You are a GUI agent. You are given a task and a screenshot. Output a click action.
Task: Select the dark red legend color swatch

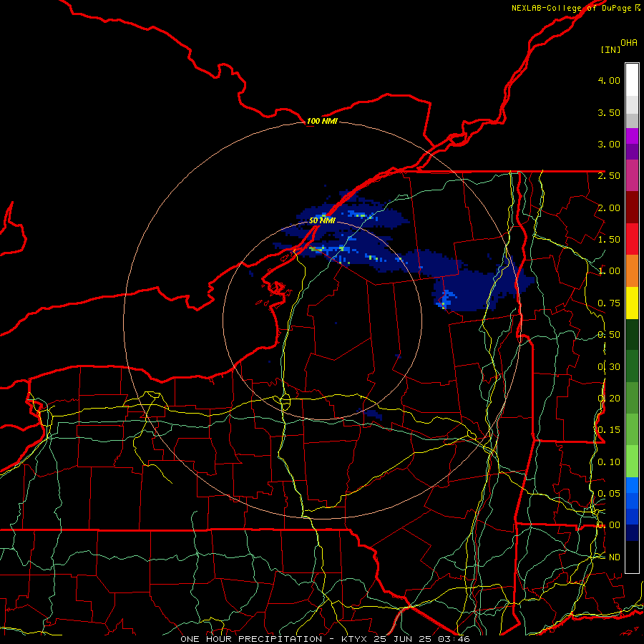coord(632,208)
